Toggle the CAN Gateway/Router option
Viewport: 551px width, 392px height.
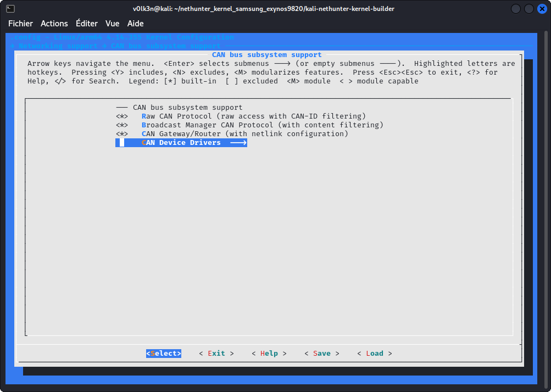(x=244, y=134)
